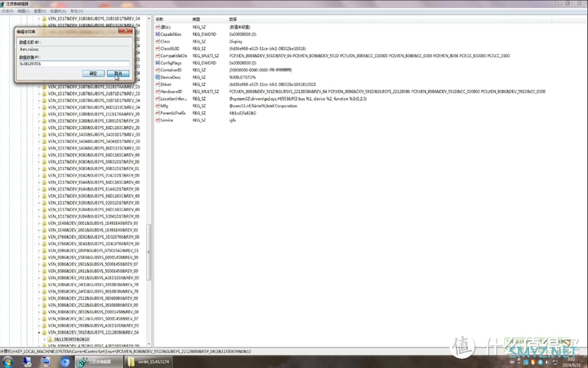The width and height of the screenshot is (588, 368).
Task: Open the 编辑 (Edit) menu
Action: [24, 11]
